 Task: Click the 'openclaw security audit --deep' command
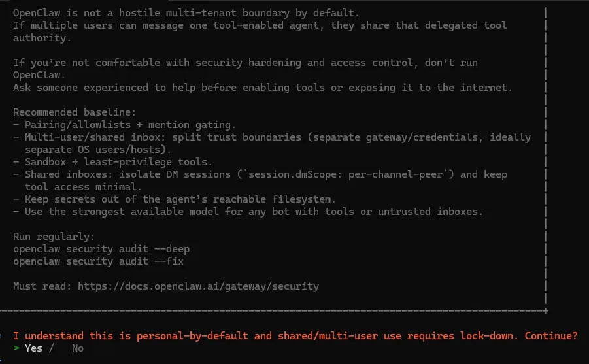pyautogui.click(x=101, y=249)
